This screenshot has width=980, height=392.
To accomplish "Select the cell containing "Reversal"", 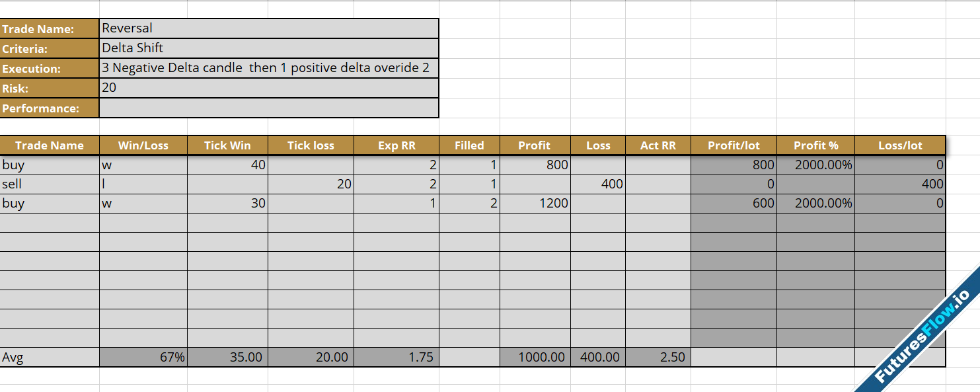I will point(268,28).
